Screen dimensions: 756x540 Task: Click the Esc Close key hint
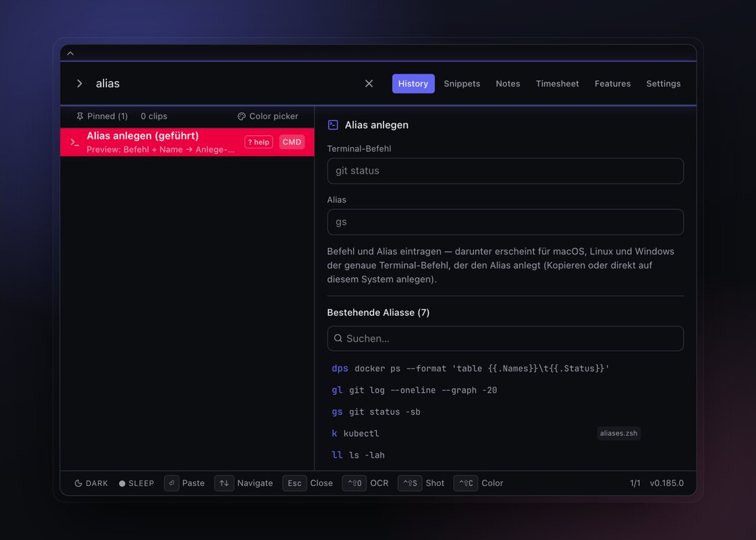tap(294, 483)
